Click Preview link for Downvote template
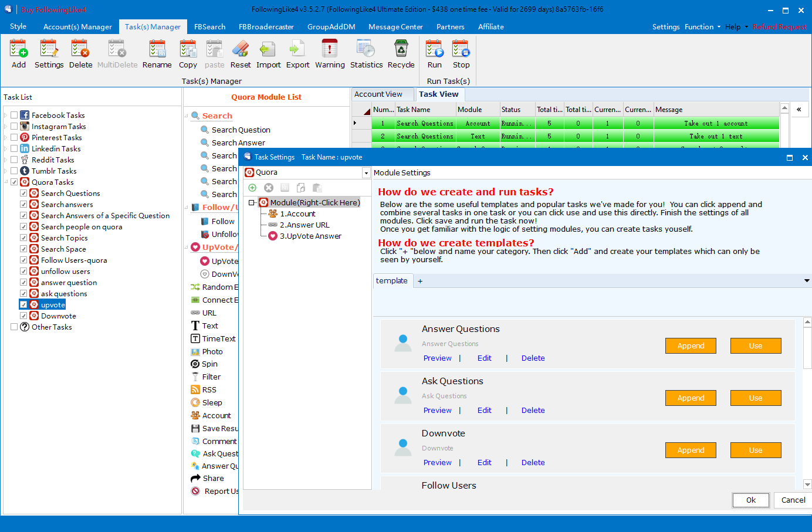This screenshot has height=532, width=812. [x=438, y=463]
